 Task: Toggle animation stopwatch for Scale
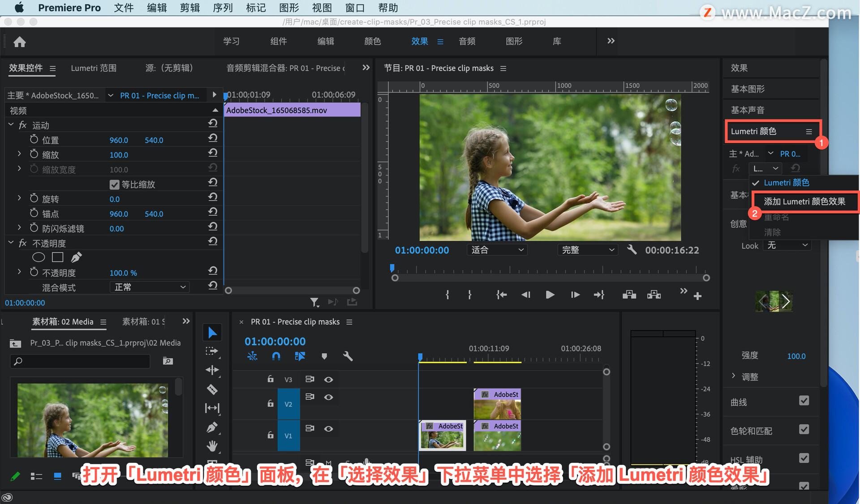(34, 154)
